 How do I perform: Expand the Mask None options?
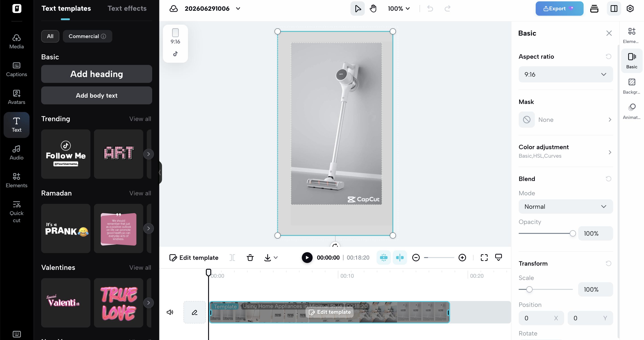565,120
